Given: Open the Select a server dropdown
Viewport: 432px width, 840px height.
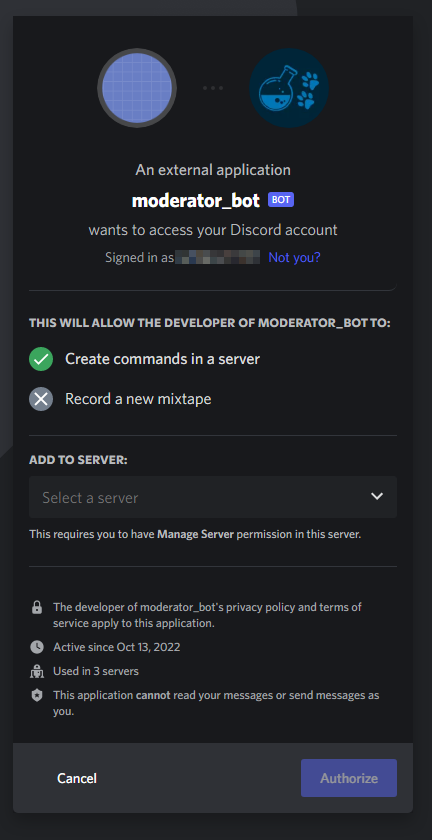Looking at the screenshot, I should pos(213,497).
